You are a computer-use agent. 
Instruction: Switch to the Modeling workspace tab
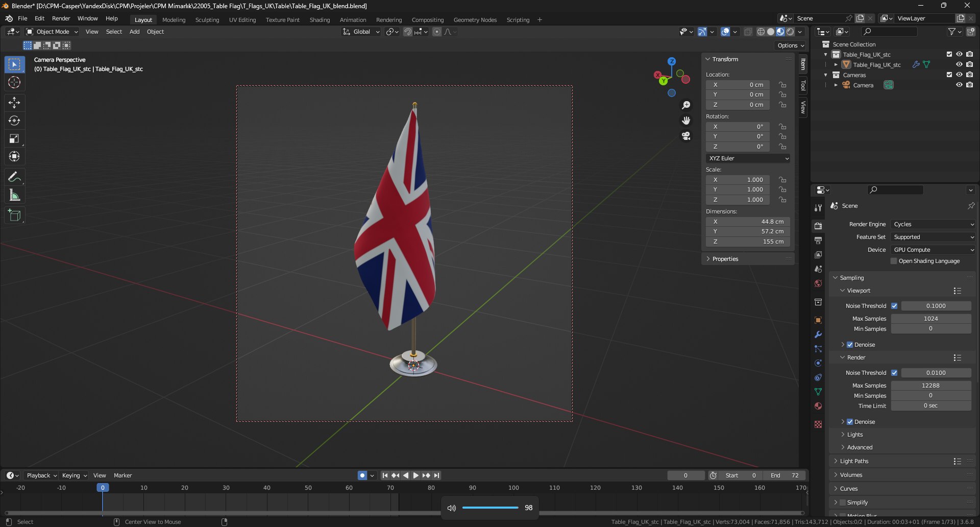tap(174, 20)
